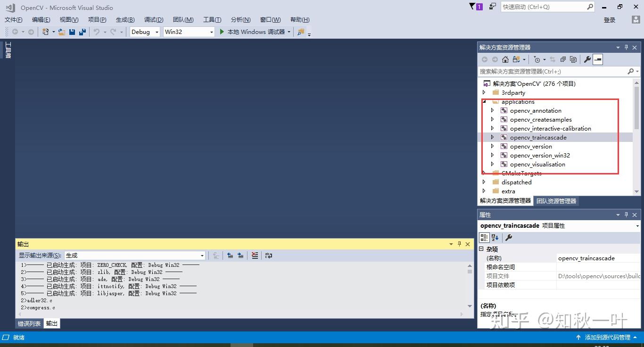
Task: Click the Save All double-floppy icon
Action: (83, 32)
